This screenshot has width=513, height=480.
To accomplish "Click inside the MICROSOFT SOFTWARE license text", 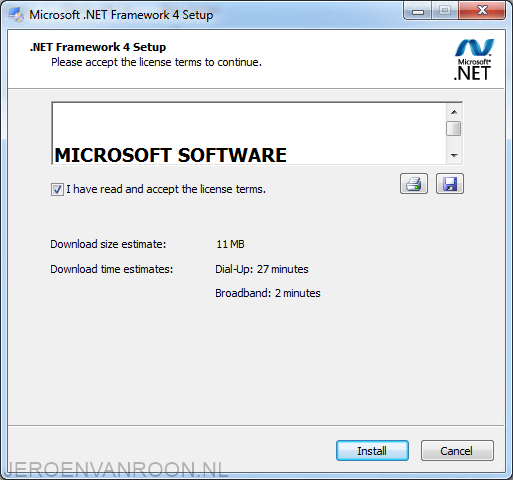I will [x=170, y=155].
